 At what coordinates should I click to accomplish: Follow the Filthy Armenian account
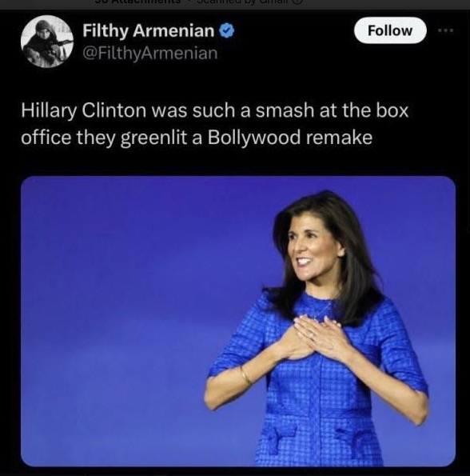[390, 30]
